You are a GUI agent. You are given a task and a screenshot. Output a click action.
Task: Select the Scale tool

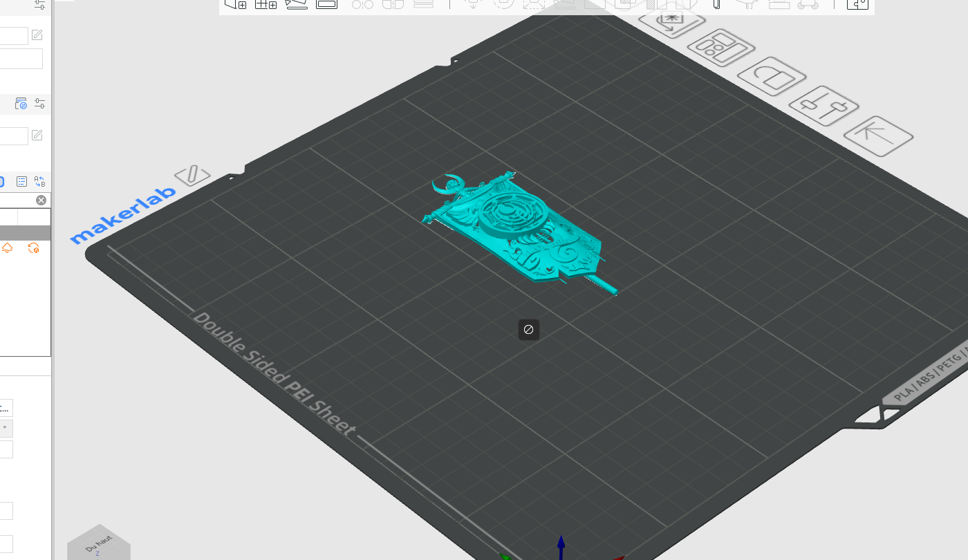coord(534,4)
